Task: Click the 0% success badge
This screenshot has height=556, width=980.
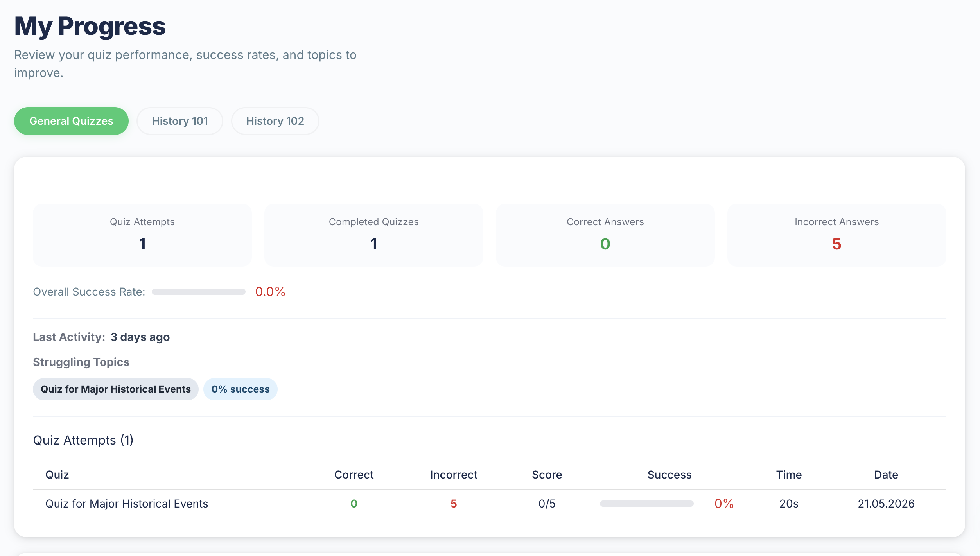Action: [x=241, y=389]
